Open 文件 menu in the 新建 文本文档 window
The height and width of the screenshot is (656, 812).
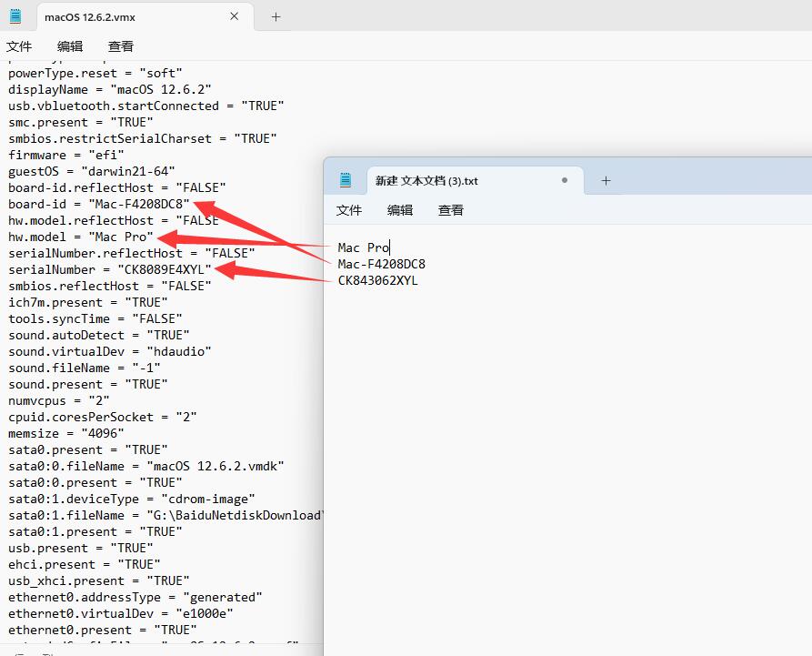(x=349, y=210)
